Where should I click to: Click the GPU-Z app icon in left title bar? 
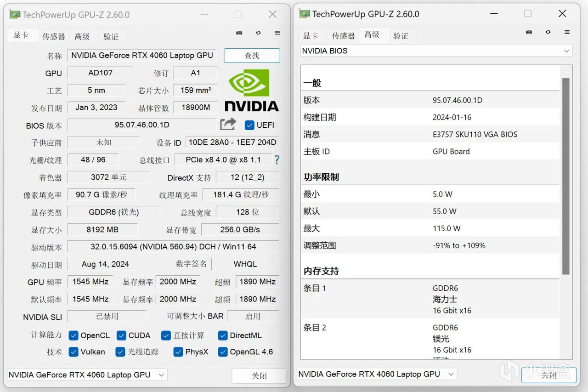pyautogui.click(x=15, y=15)
